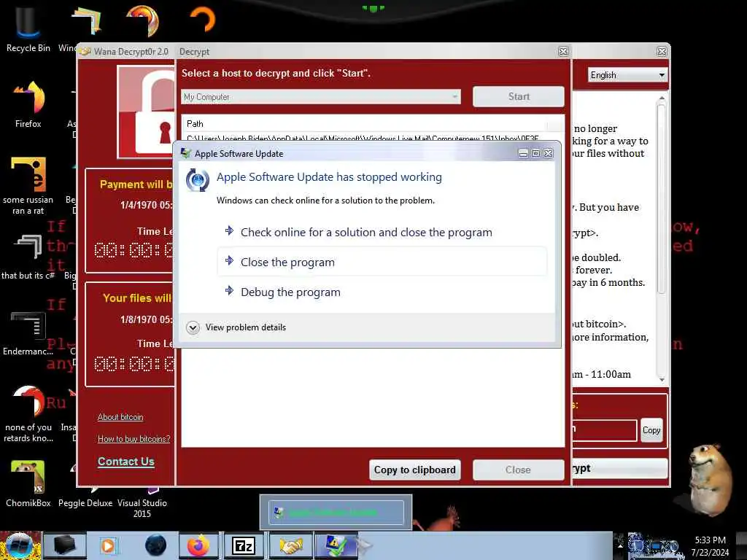Open the Contact Us link
Viewport: 747px width, 560px height.
tap(125, 462)
